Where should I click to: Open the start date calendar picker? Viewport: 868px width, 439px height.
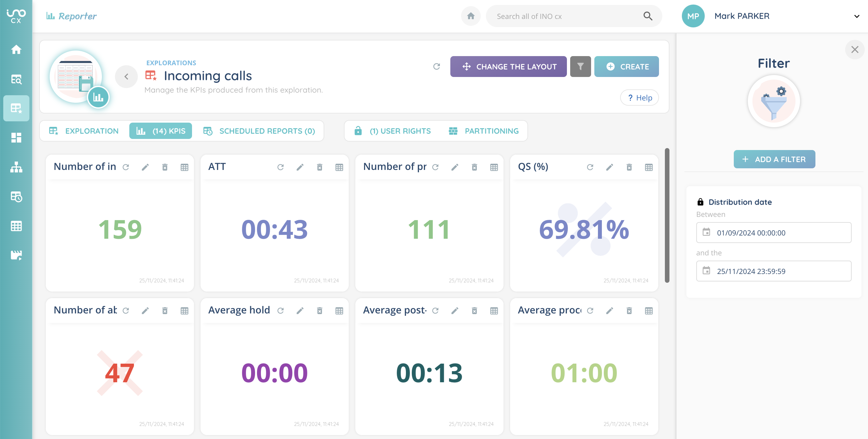point(706,232)
